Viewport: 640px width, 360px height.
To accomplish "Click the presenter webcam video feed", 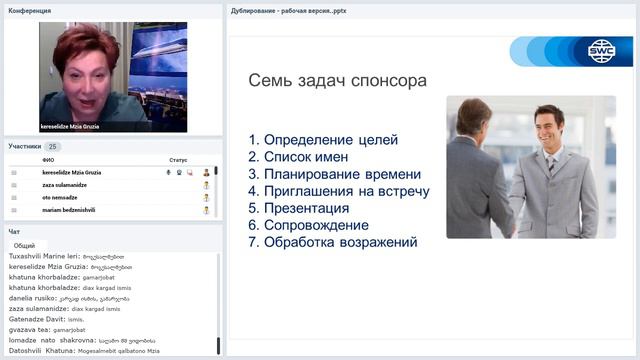I will tap(113, 77).
